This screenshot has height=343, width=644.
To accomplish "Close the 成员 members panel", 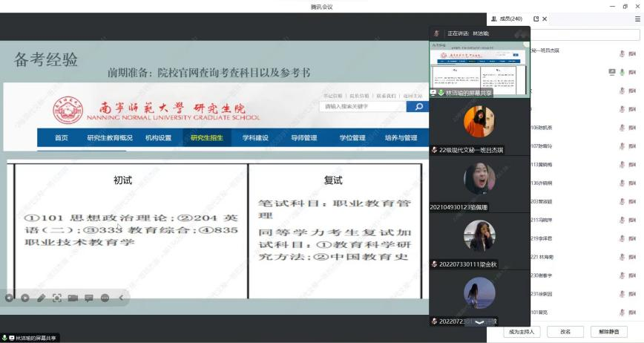I will click(x=545, y=19).
